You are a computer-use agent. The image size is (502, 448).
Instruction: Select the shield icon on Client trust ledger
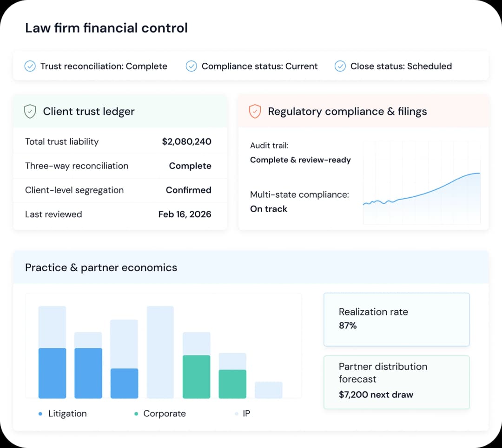pyautogui.click(x=29, y=111)
